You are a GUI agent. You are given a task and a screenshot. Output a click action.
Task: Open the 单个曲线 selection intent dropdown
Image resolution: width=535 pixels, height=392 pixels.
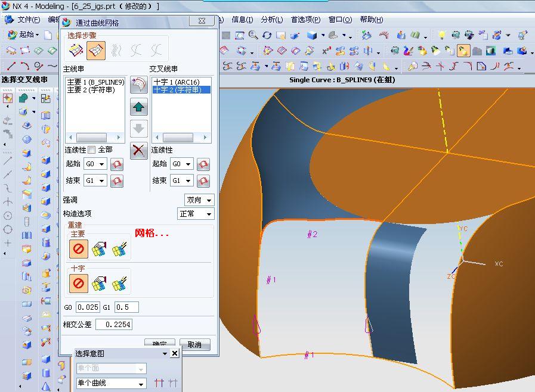pos(111,383)
